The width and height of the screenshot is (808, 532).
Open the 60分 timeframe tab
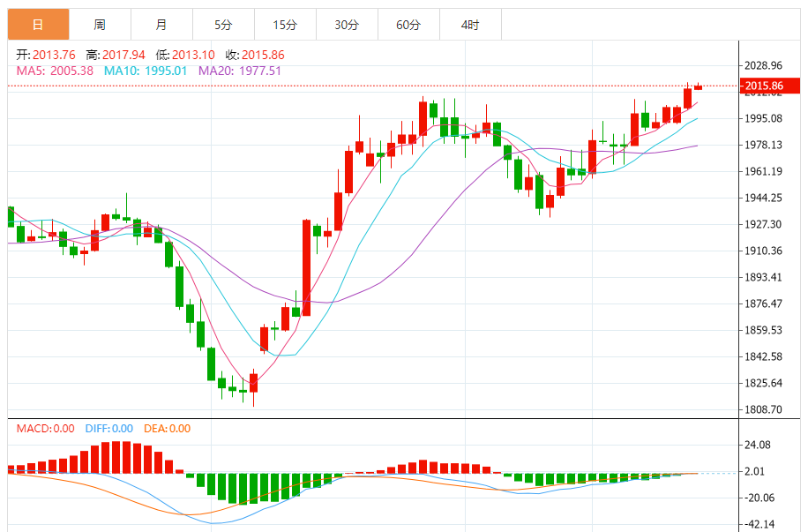point(408,24)
